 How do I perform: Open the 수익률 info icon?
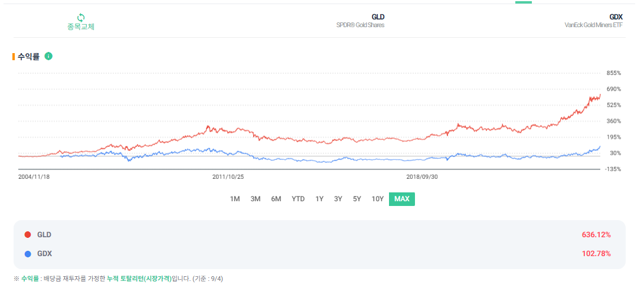pyautogui.click(x=48, y=56)
